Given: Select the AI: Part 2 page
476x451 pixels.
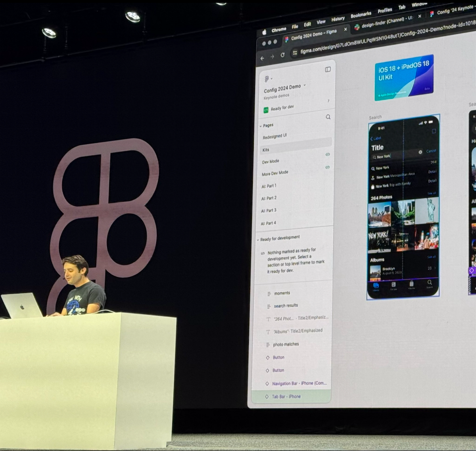Looking at the screenshot, I should (x=269, y=198).
